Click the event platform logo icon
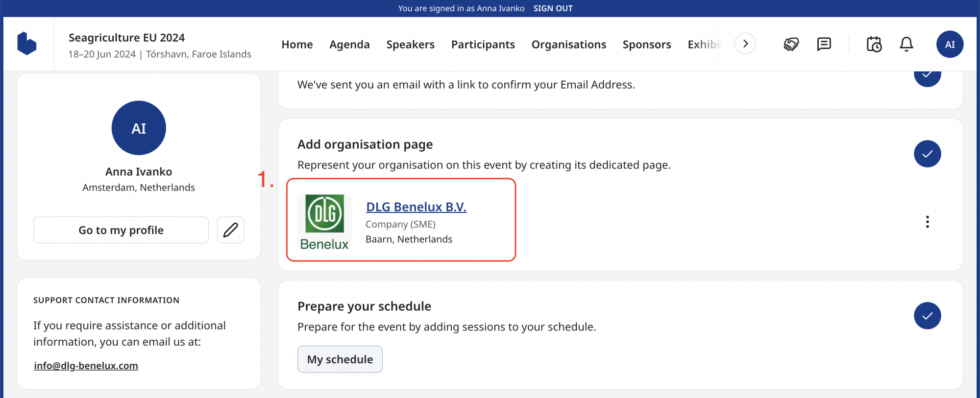This screenshot has height=398, width=980. 27,44
